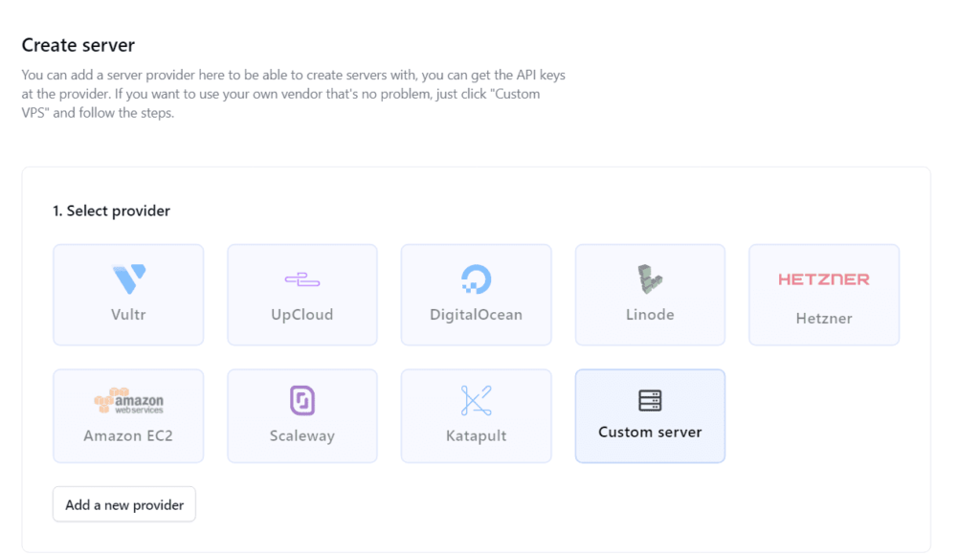Select the Custom server option
This screenshot has width=980, height=556.
point(650,415)
